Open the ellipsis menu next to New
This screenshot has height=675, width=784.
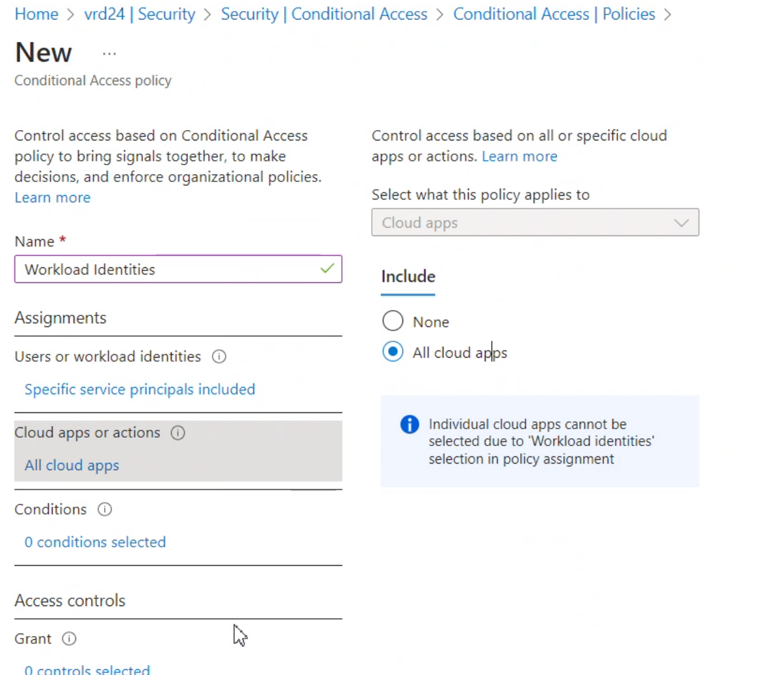coord(109,53)
